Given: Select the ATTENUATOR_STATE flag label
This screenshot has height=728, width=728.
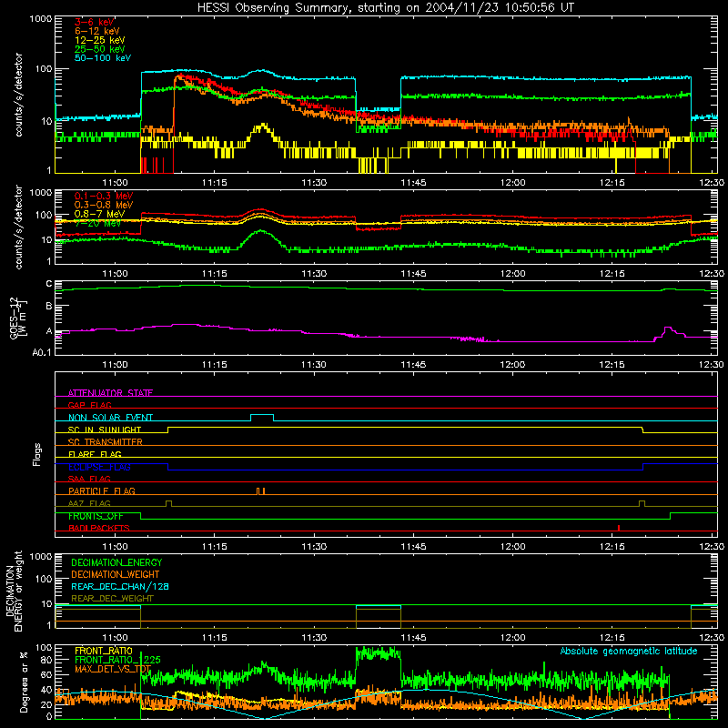Looking at the screenshot, I should click(x=110, y=393).
